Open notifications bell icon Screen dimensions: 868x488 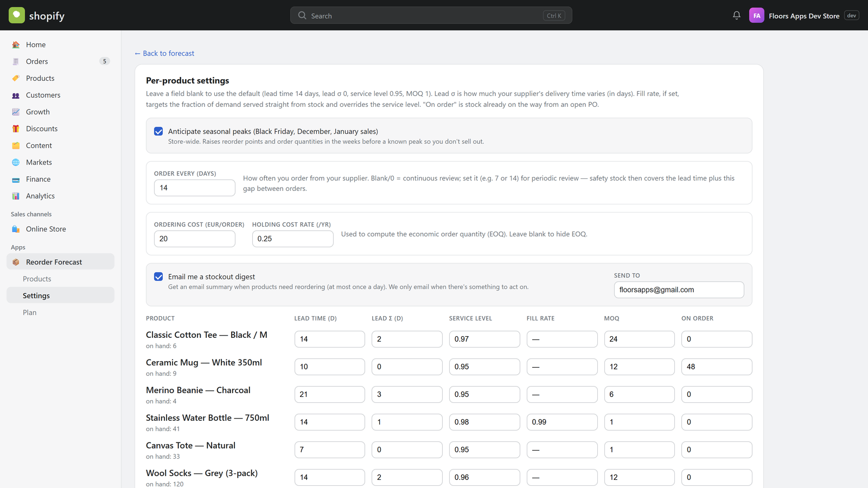pos(737,15)
